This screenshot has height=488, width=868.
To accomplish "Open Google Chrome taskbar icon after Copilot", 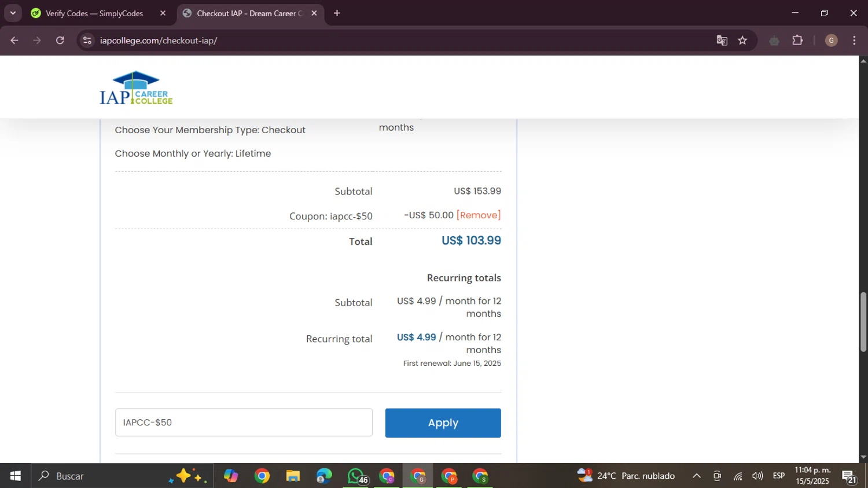I will 262,476.
